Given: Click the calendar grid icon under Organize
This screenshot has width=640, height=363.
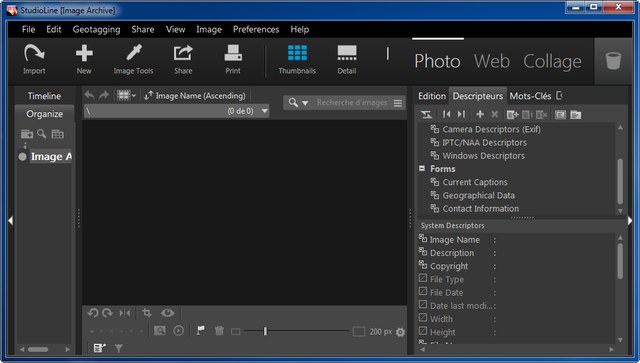Looking at the screenshot, I should (x=57, y=134).
